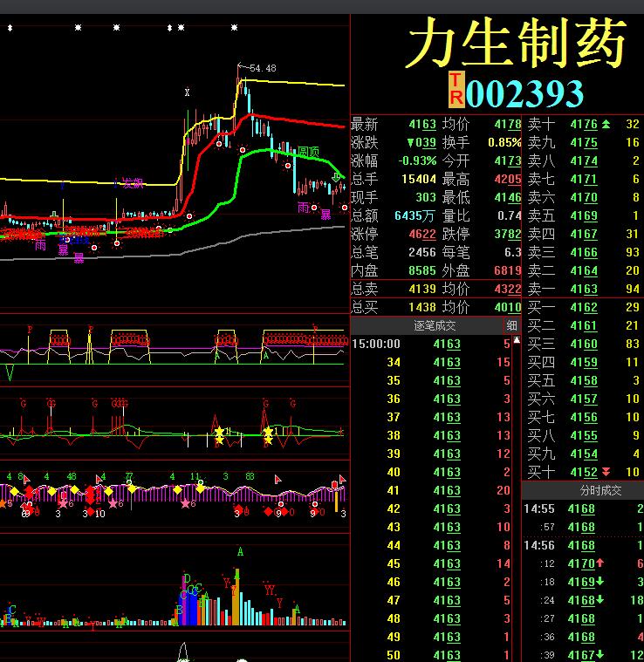644x662 pixels.
Task: Select the :39 trade at 4167
Action: pyautogui.click(x=583, y=655)
